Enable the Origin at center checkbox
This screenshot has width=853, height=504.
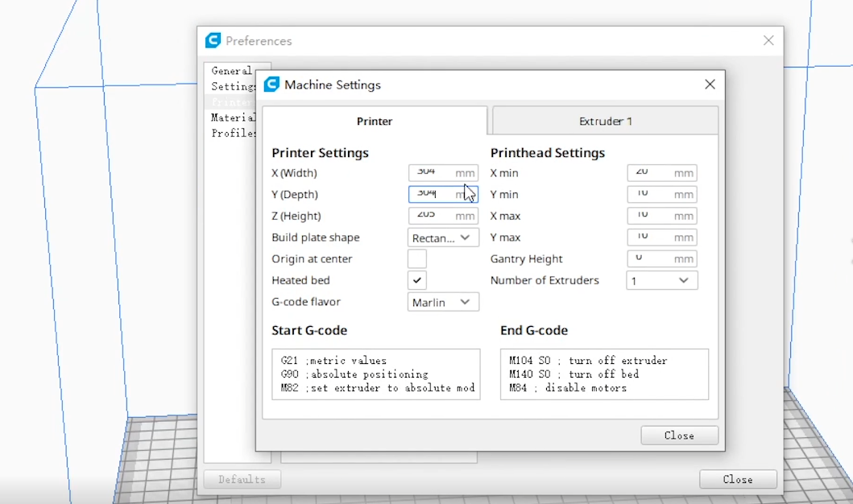(417, 258)
